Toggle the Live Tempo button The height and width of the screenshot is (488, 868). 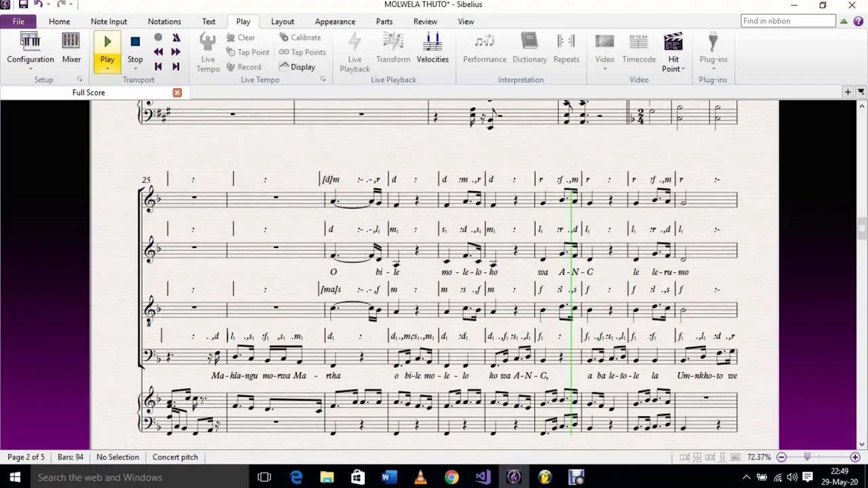pyautogui.click(x=208, y=52)
